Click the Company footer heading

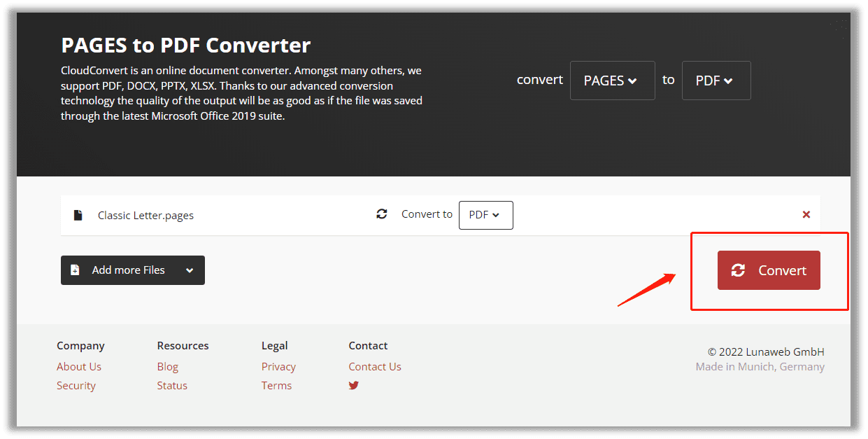click(80, 345)
